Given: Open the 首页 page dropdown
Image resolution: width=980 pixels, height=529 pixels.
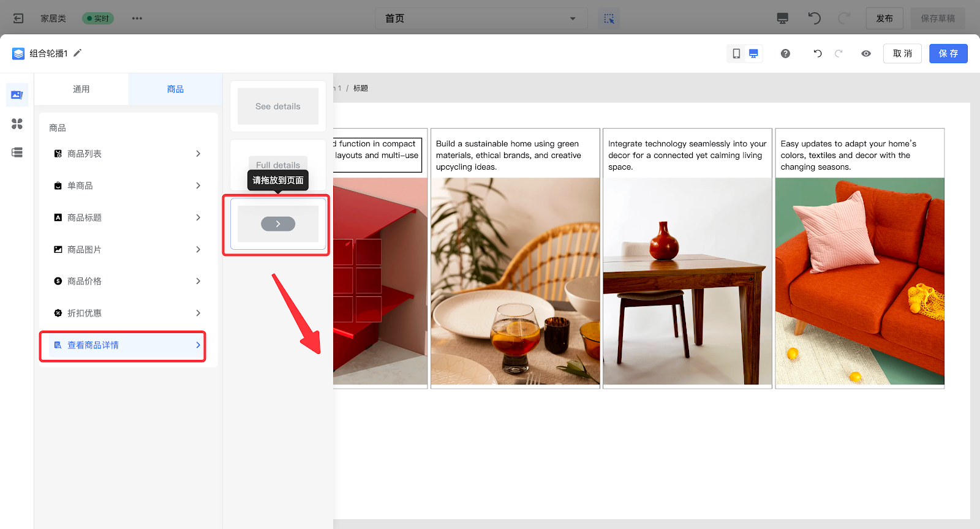Looking at the screenshot, I should point(481,18).
